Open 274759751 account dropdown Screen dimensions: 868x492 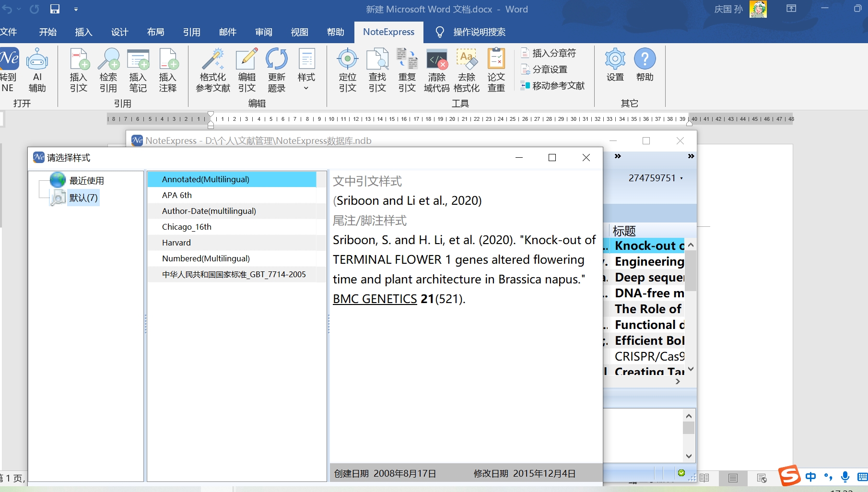[656, 178]
